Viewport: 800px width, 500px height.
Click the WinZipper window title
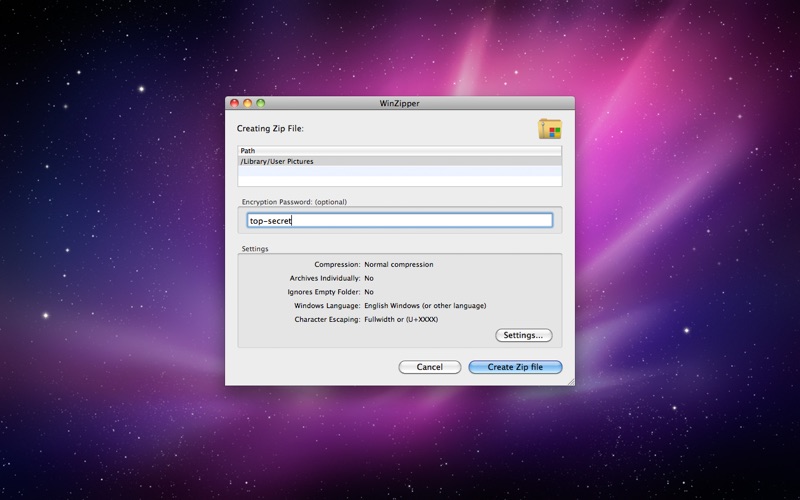pyautogui.click(x=399, y=103)
